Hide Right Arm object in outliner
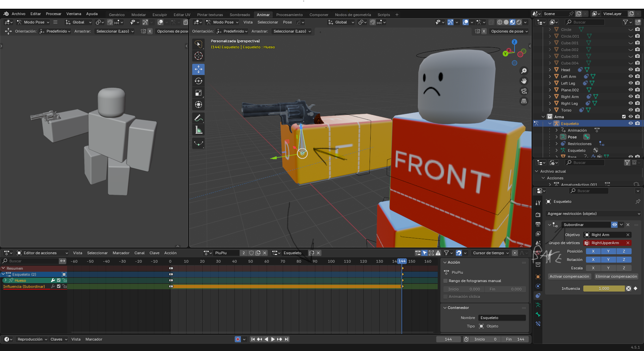The width and height of the screenshot is (644, 351). pyautogui.click(x=631, y=96)
